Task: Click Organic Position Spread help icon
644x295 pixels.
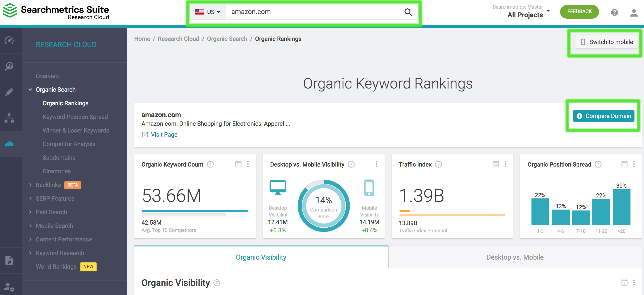Action: point(598,164)
